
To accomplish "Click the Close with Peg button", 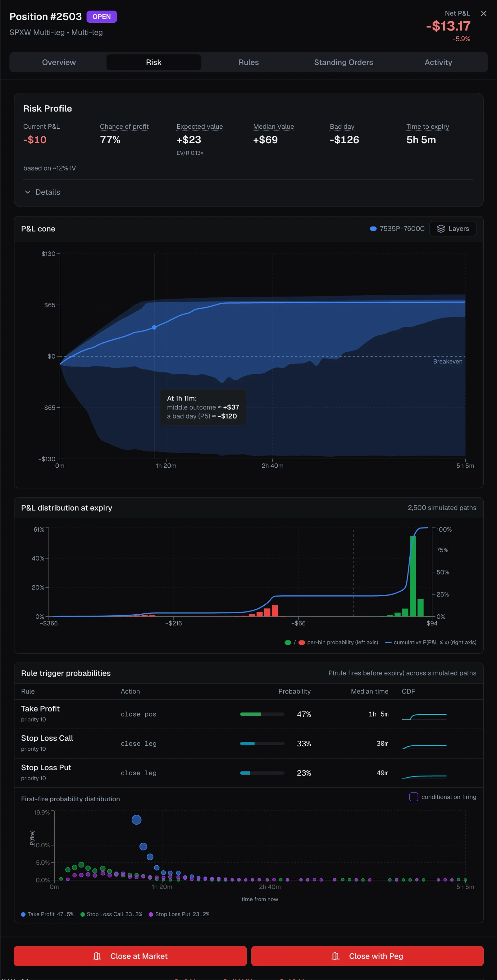I will tap(367, 956).
